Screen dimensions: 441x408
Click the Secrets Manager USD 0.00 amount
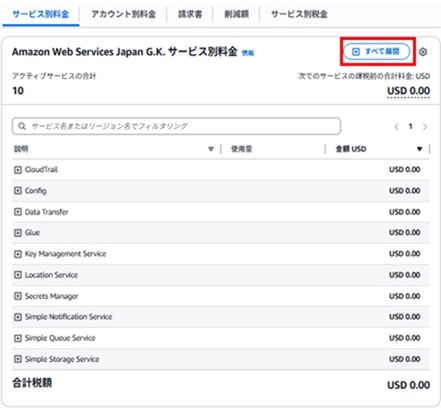405,296
